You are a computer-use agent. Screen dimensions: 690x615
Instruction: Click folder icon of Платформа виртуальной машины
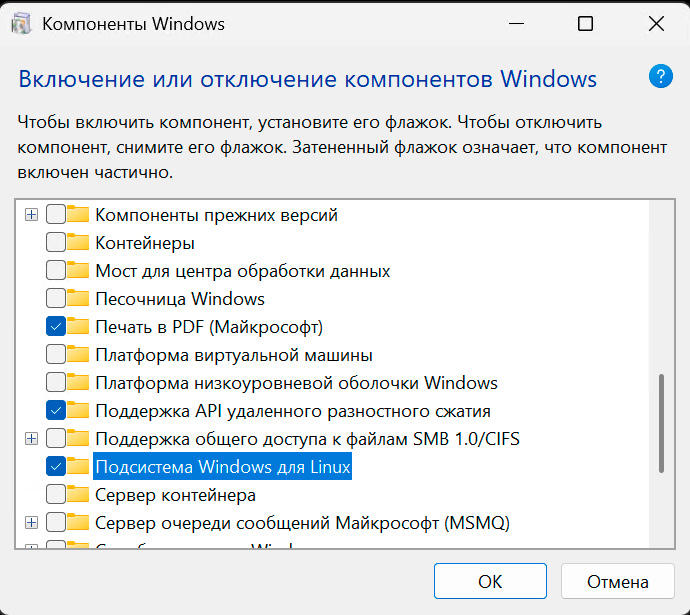tap(79, 355)
